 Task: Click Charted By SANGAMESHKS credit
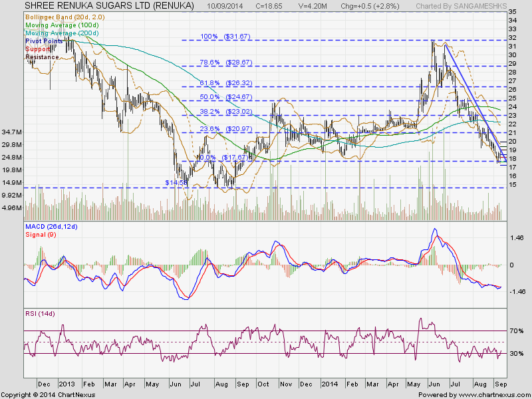point(462,6)
